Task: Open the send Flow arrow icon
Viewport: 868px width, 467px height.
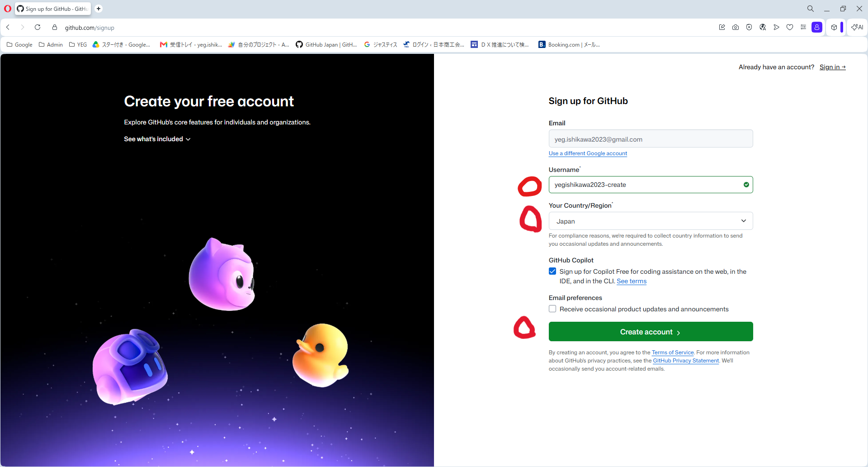Action: coord(776,28)
